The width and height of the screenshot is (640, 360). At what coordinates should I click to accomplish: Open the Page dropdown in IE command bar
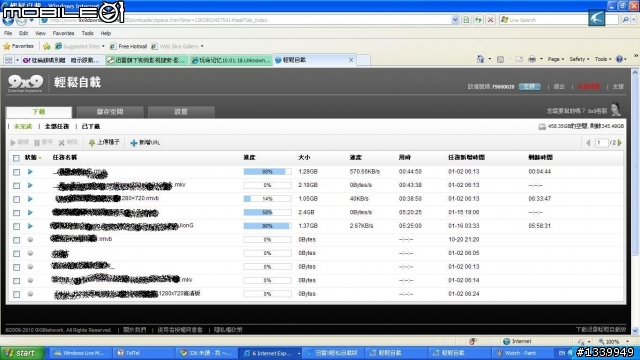pos(556,59)
